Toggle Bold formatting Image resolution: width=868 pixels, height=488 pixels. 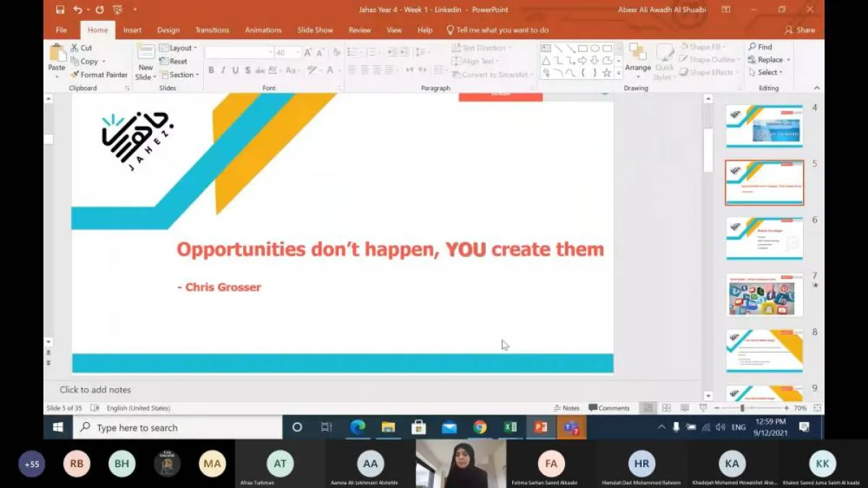tap(211, 70)
